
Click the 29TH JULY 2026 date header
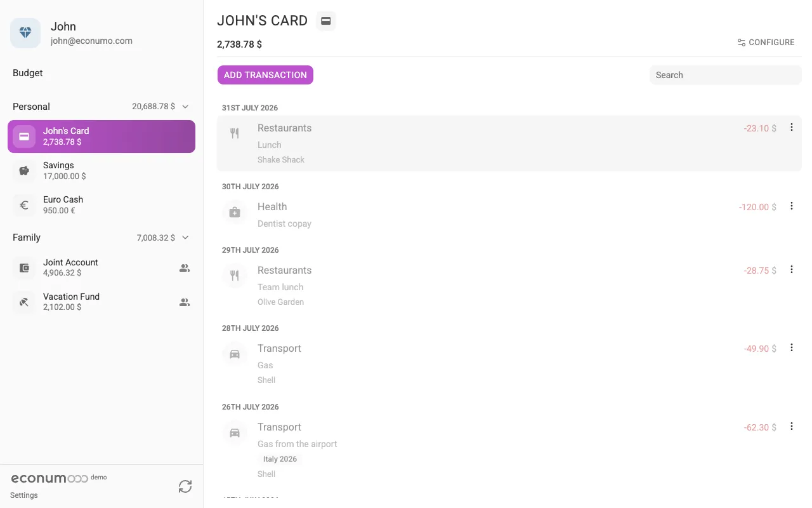click(251, 250)
